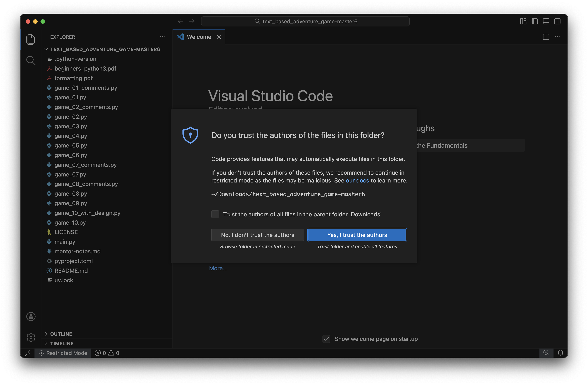Screen dimensions: 588x385
Task: Expand the OUTLINE section
Action: point(107,334)
